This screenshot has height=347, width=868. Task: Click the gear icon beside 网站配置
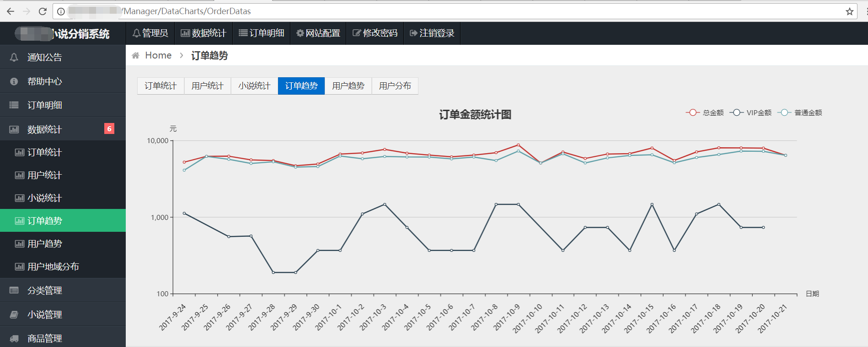300,33
